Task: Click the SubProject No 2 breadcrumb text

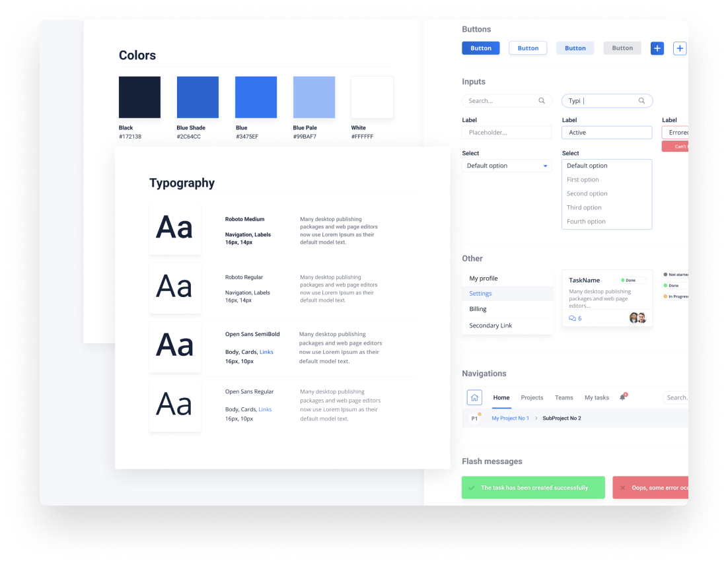Action: [562, 418]
